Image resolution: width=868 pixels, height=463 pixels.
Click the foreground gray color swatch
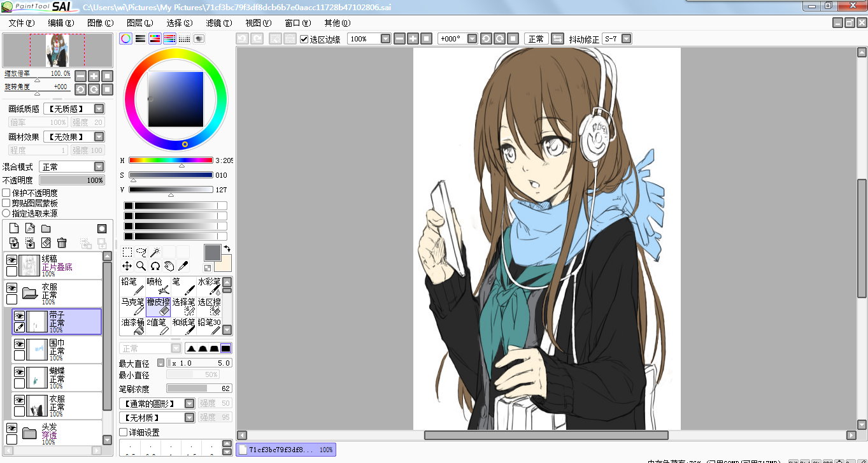[x=213, y=253]
